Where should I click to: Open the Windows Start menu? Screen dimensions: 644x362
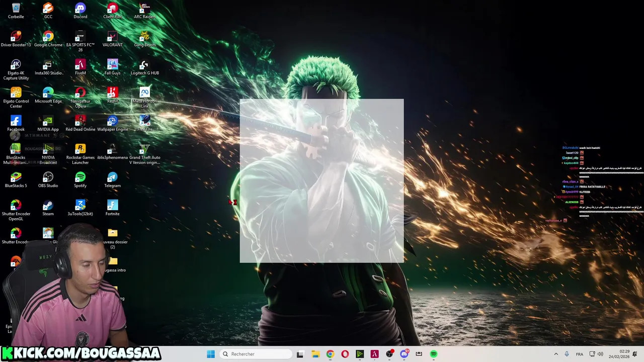(x=211, y=354)
